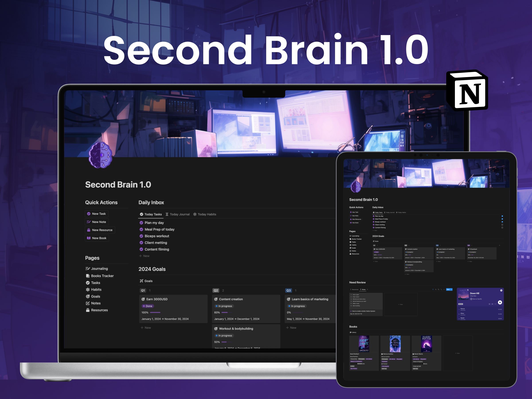Click the purple brain page icon on laptop
This screenshot has height=399, width=532.
100,155
